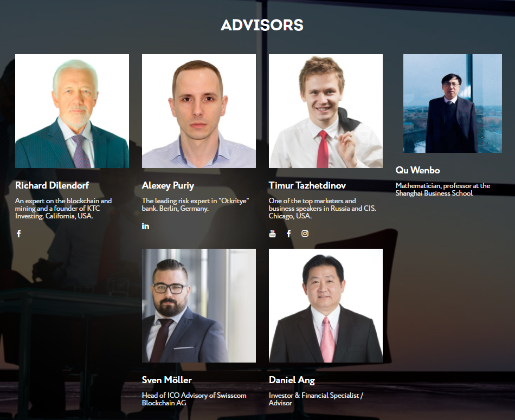Click Alexey Puriy's portrait photo

coord(199,111)
